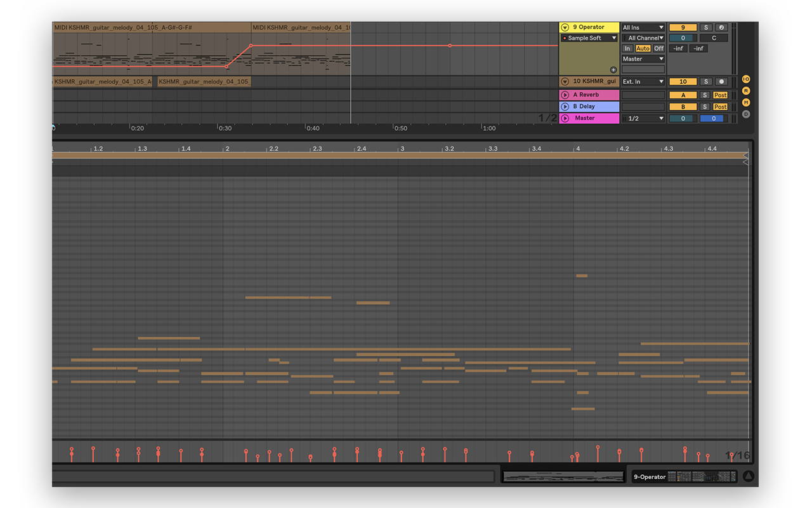812x508 pixels.
Task: Click the Master track volume value
Action: click(x=683, y=118)
